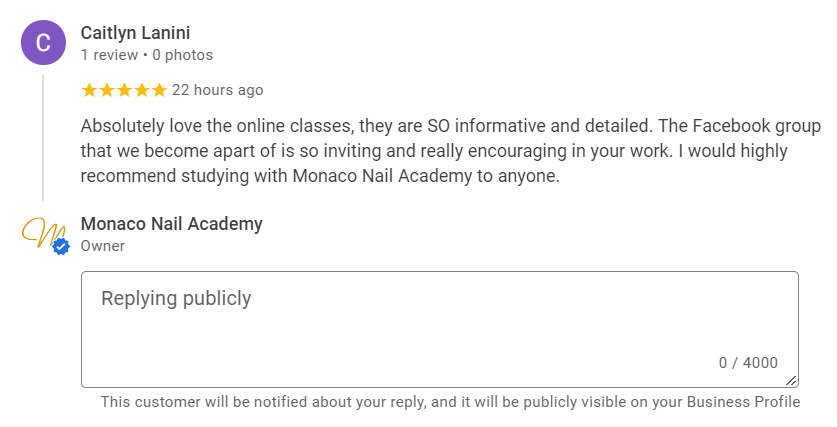Click the reply box resize handle
The height and width of the screenshot is (427, 837).
[x=792, y=380]
